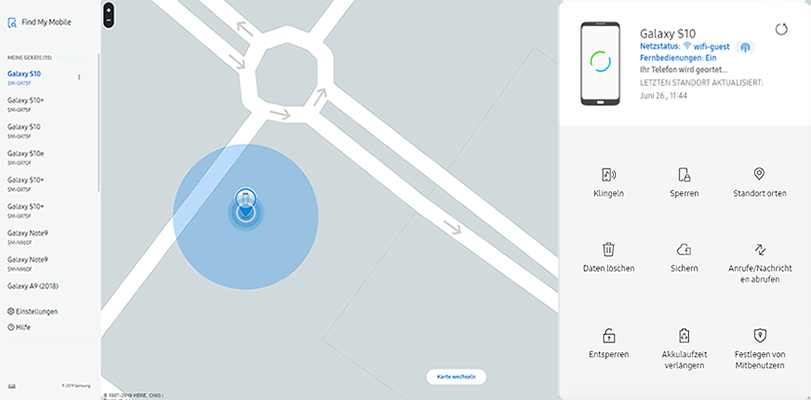The height and width of the screenshot is (400, 811).
Task: Unlock the device with Entsperren
Action: (x=608, y=344)
